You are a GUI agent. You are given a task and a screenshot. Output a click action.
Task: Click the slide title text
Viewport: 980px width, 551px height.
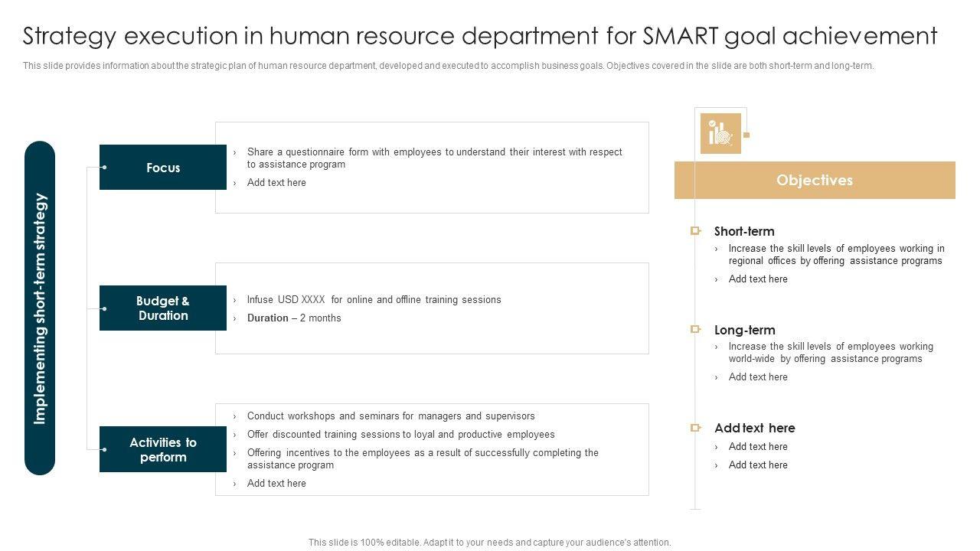[480, 36]
